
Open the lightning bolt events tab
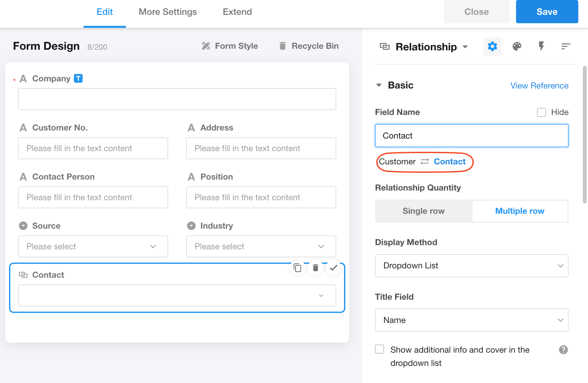click(x=541, y=47)
